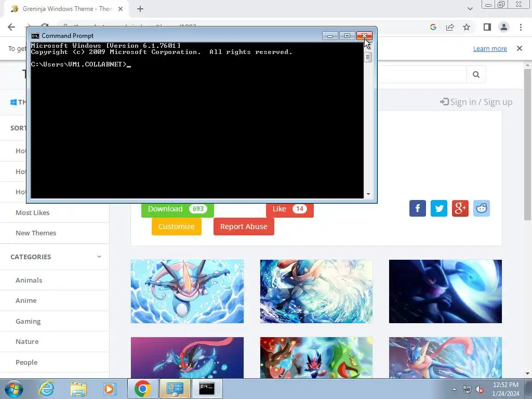Open second wallpaper with swirling water
This screenshot has height=399, width=532.
pos(316,291)
